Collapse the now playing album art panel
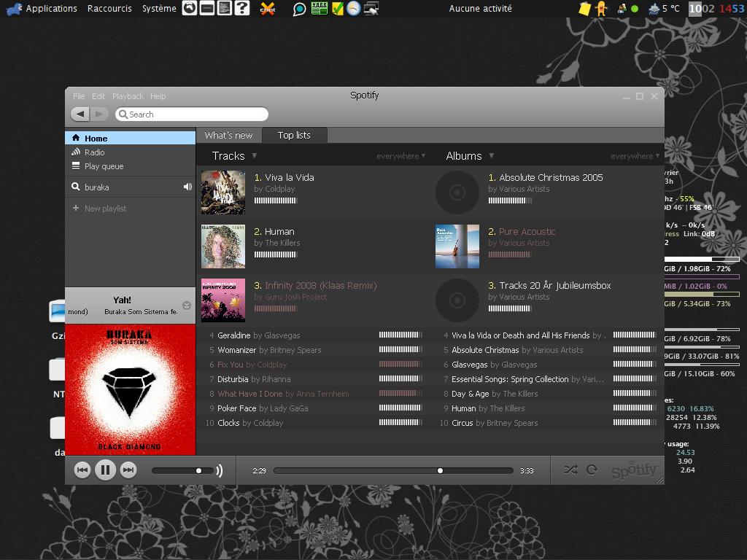 186,306
